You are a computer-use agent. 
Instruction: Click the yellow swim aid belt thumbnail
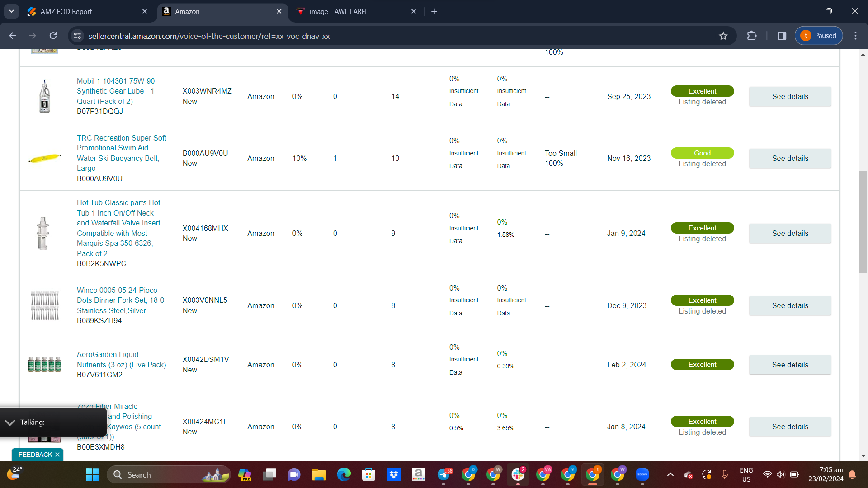point(44,158)
